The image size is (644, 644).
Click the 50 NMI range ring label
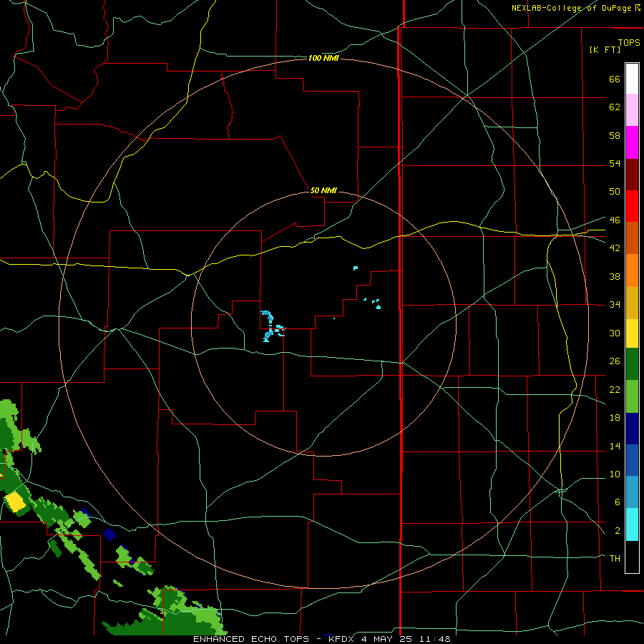pyautogui.click(x=323, y=190)
